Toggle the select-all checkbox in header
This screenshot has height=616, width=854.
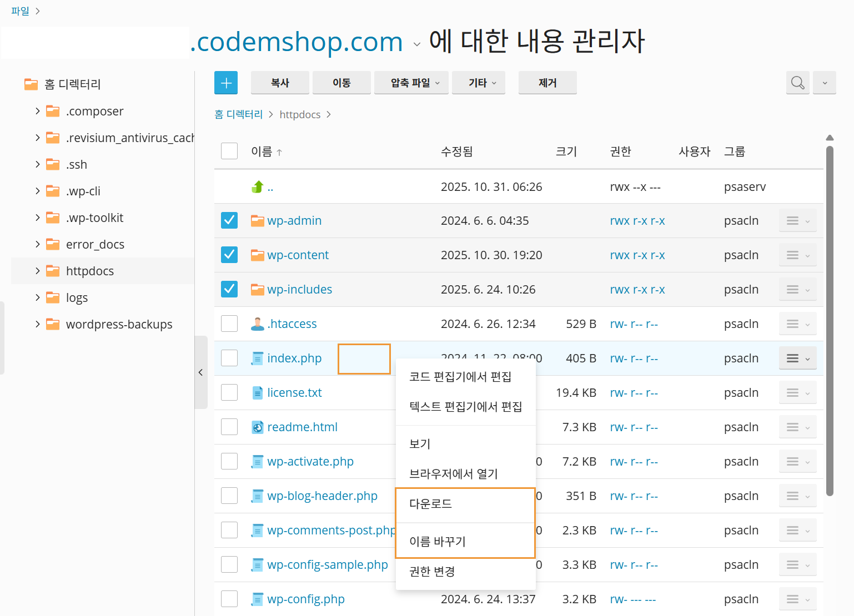pos(229,152)
